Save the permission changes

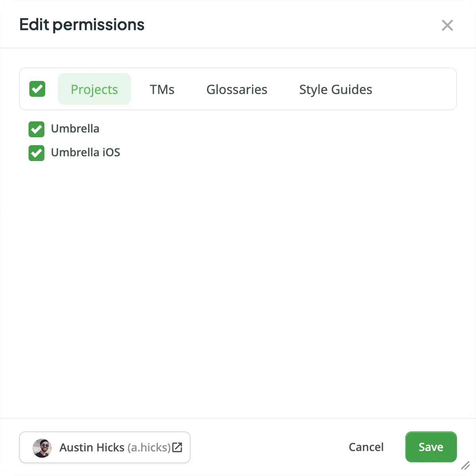click(431, 447)
